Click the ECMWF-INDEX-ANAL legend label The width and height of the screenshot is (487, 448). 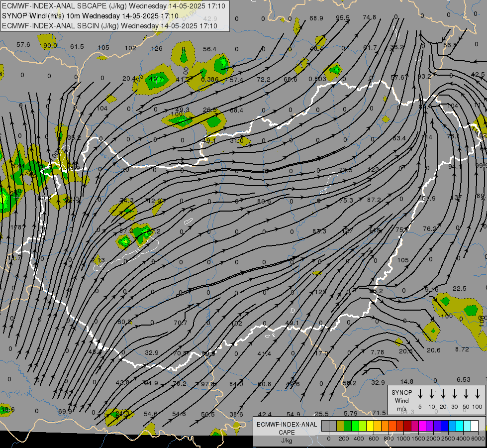coord(287,425)
